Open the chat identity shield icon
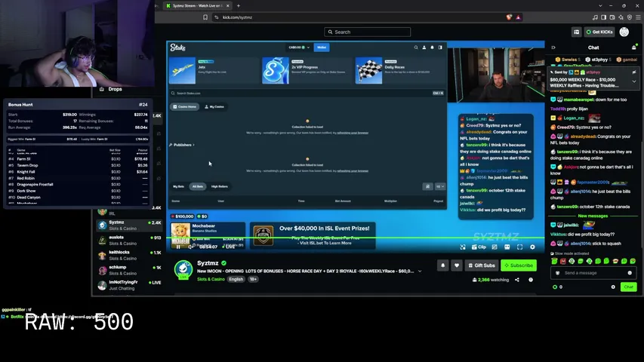The height and width of the screenshot is (362, 644). tap(557, 273)
